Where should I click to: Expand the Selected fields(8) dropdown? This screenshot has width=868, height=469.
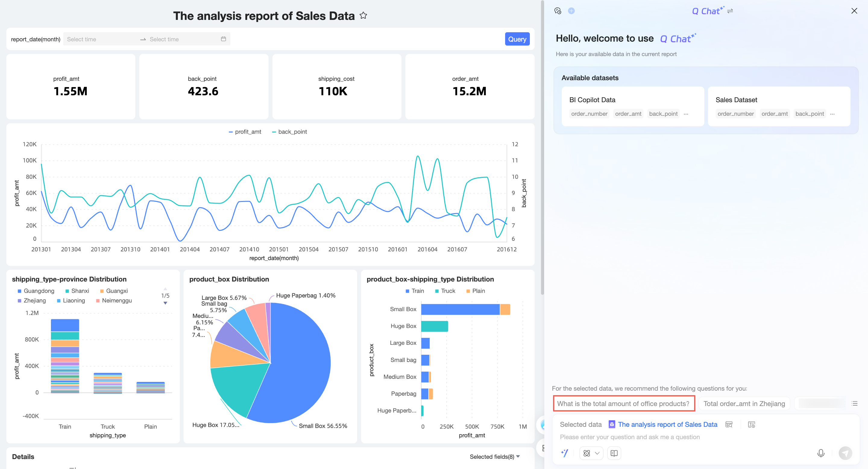(x=495, y=457)
